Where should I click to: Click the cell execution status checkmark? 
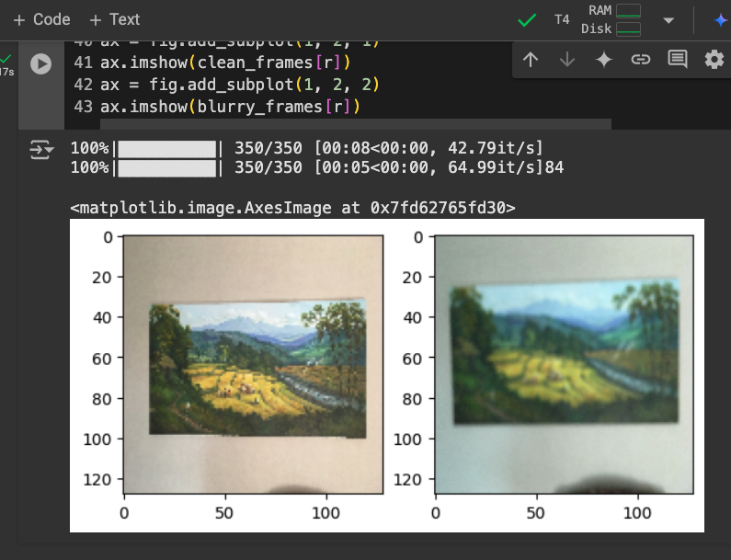[x=6, y=59]
